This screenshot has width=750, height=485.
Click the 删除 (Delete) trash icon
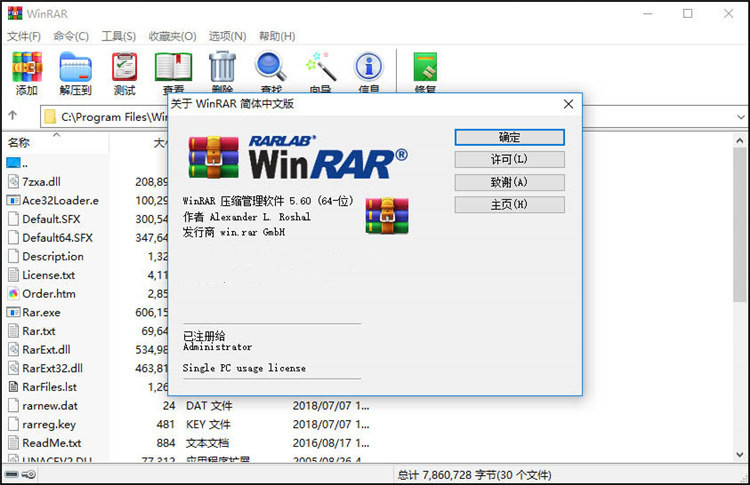click(x=222, y=68)
